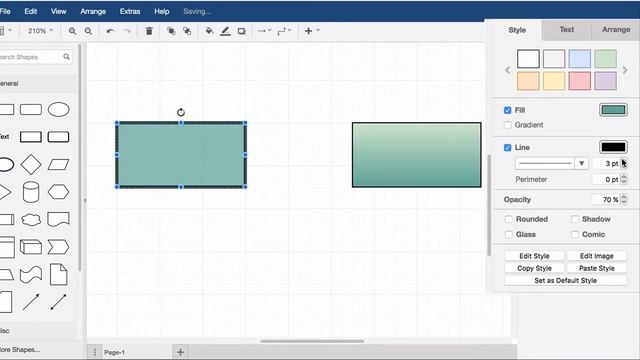This screenshot has height=360, width=640.
Task: Open the Arrange menu
Action: (x=93, y=11)
